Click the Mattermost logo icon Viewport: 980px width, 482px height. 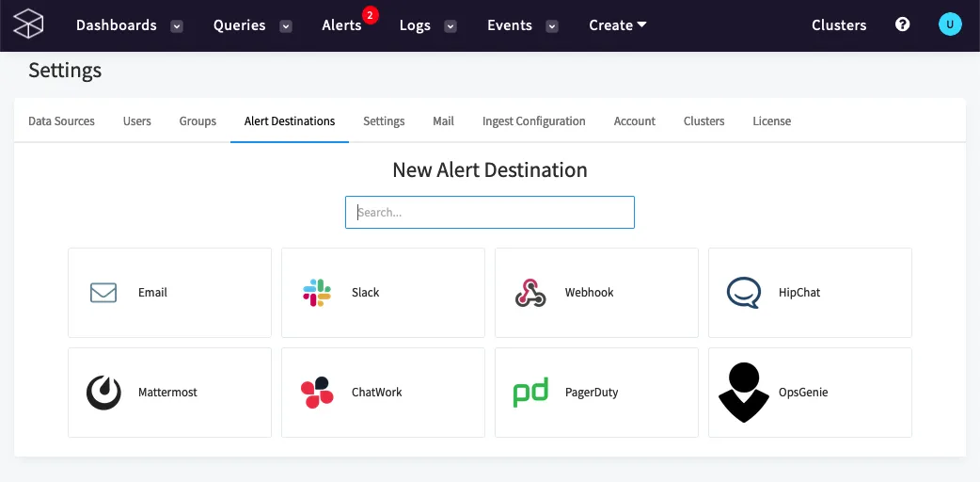(x=103, y=393)
